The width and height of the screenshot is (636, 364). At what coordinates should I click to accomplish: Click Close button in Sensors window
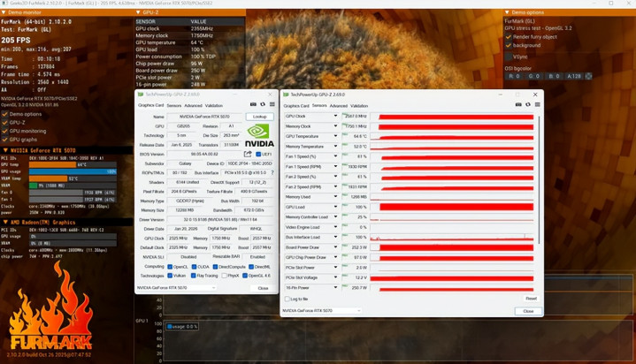pyautogui.click(x=528, y=311)
